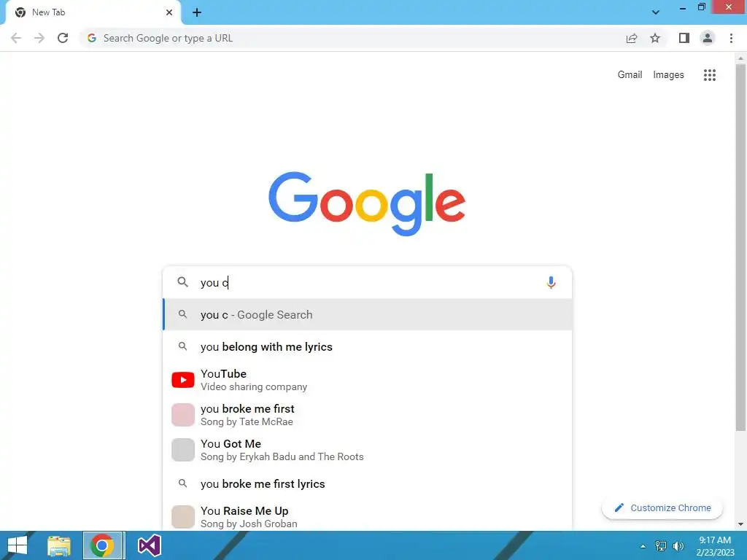Open the Images link
The image size is (747, 560).
coord(668,75)
